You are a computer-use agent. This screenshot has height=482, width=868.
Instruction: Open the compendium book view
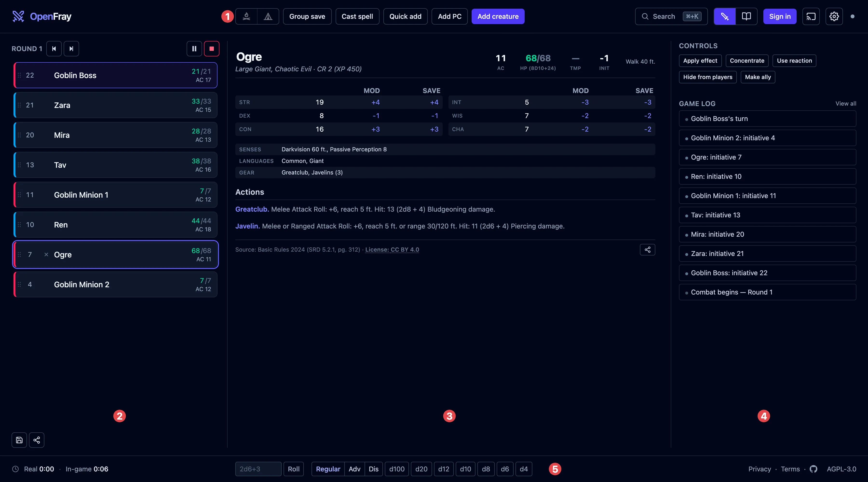(746, 16)
